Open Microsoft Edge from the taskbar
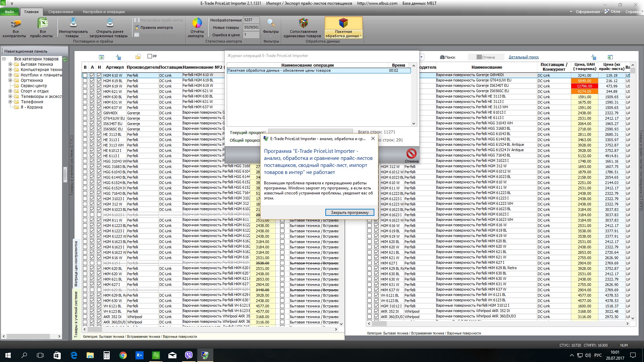644x362 pixels. pyautogui.click(x=73, y=355)
